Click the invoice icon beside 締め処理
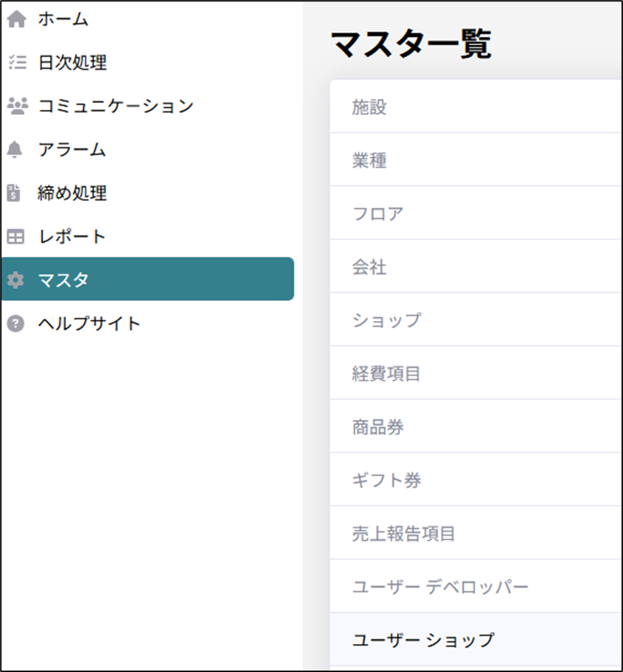The image size is (623, 672). tap(15, 193)
